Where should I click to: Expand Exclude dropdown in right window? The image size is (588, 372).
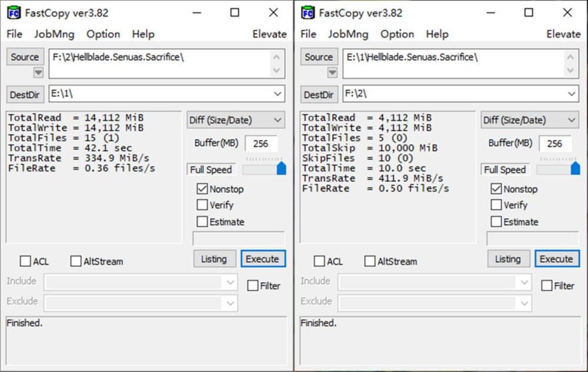[x=524, y=303]
